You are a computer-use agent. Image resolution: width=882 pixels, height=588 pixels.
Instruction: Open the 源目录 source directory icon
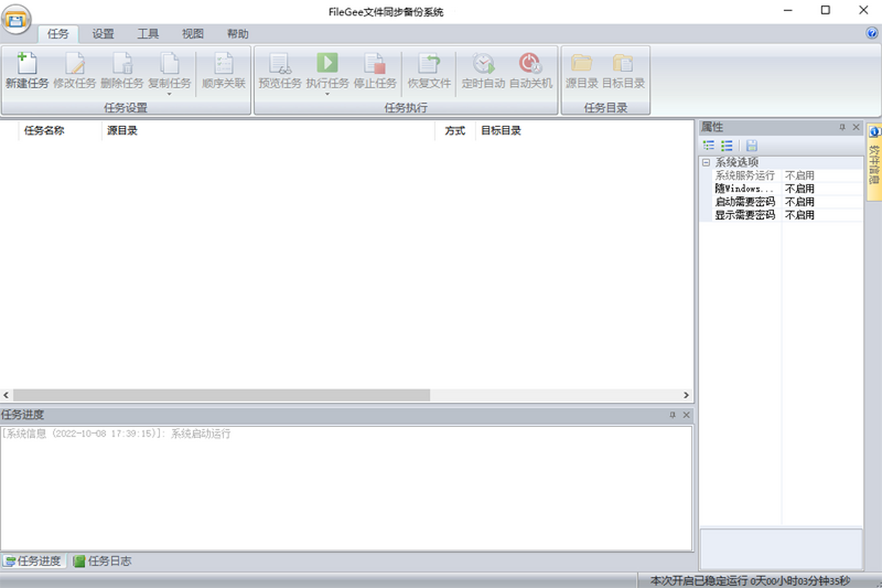pos(581,70)
